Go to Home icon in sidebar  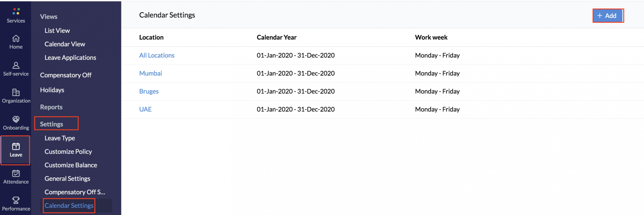(x=16, y=39)
